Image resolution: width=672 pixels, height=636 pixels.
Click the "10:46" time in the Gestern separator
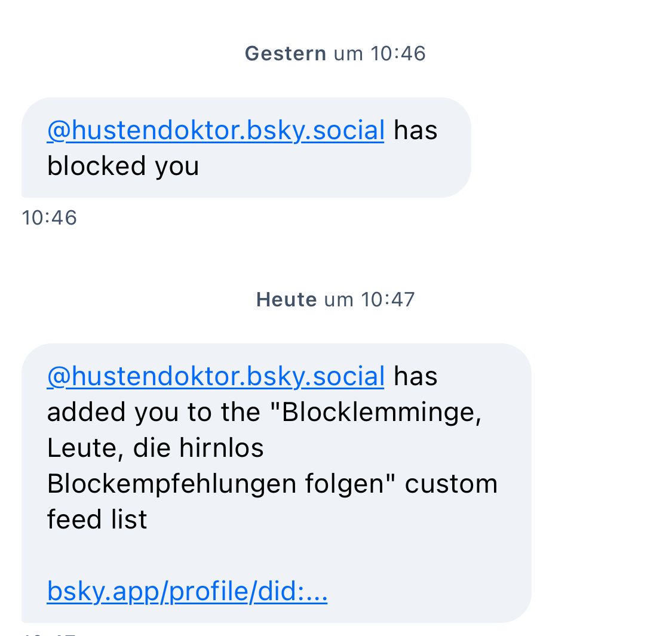pyautogui.click(x=398, y=54)
